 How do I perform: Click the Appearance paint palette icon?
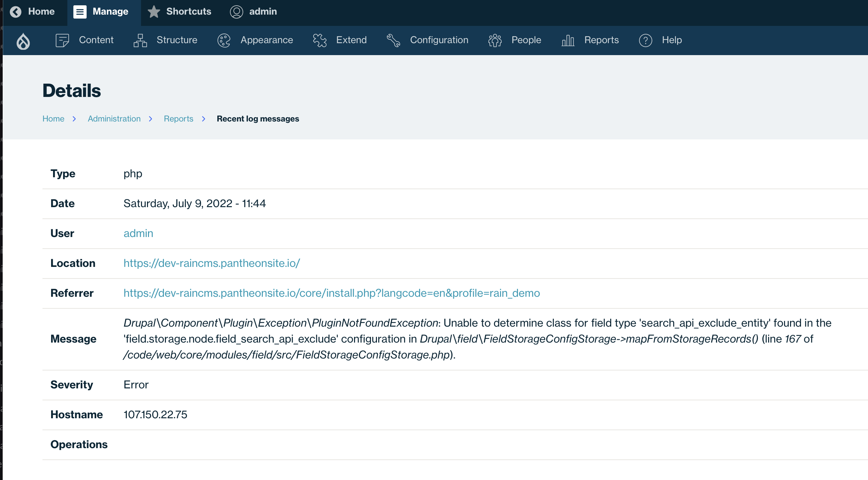223,40
